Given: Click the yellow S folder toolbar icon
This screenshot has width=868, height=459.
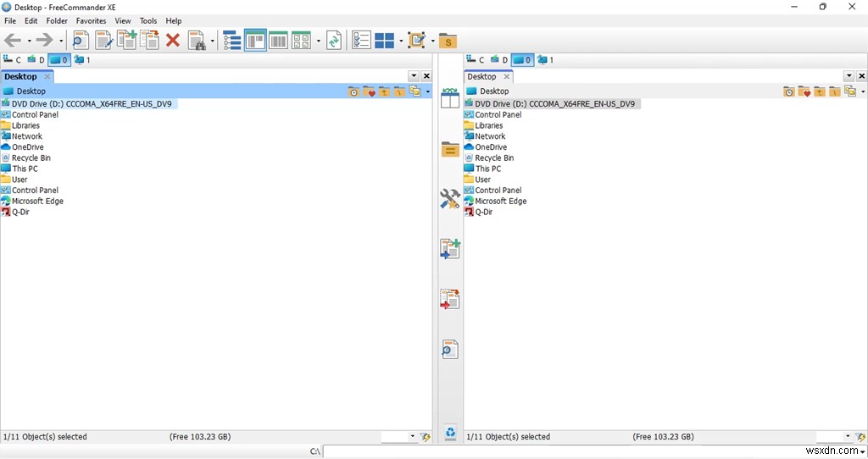Looking at the screenshot, I should 448,41.
